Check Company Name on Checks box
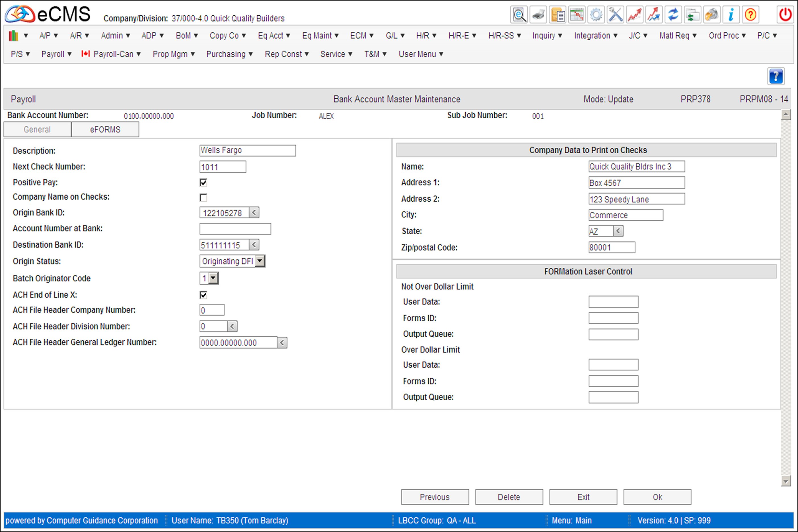This screenshot has width=798, height=532. [x=203, y=197]
